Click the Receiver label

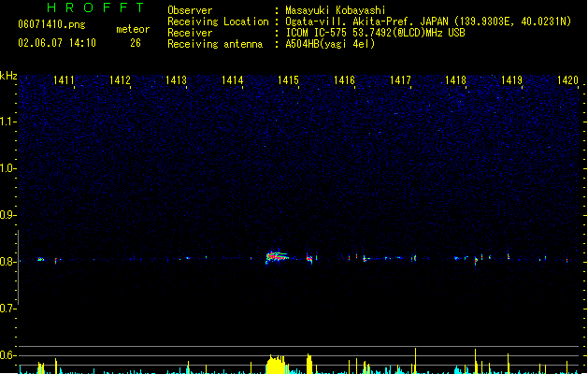(x=190, y=33)
